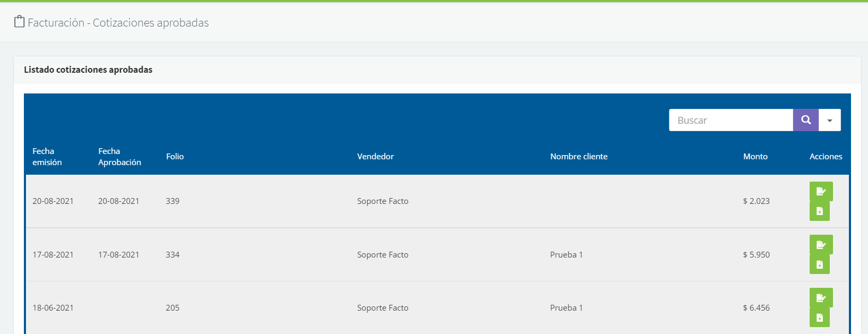Focus the Buscar search field
868x334 pixels.
click(x=731, y=120)
